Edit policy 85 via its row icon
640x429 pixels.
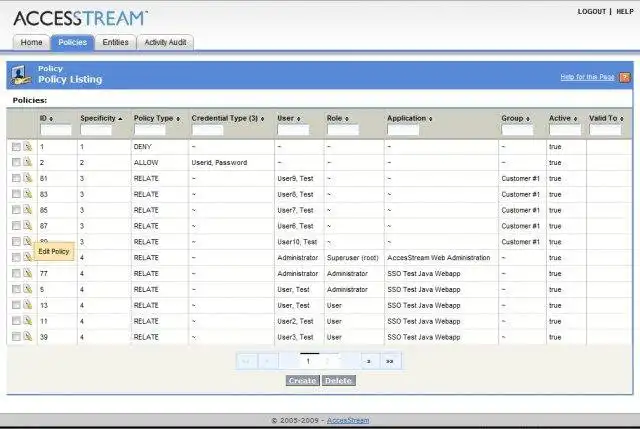pyautogui.click(x=27, y=210)
